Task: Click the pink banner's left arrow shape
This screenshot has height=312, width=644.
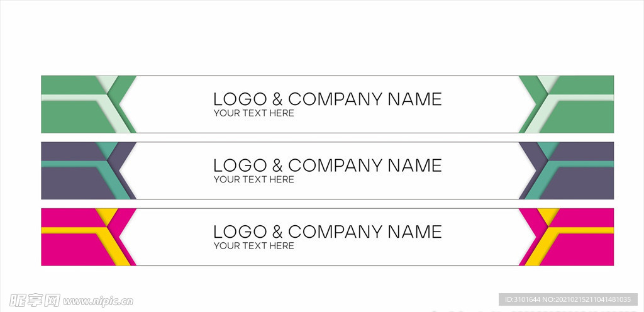Action: (x=69, y=249)
